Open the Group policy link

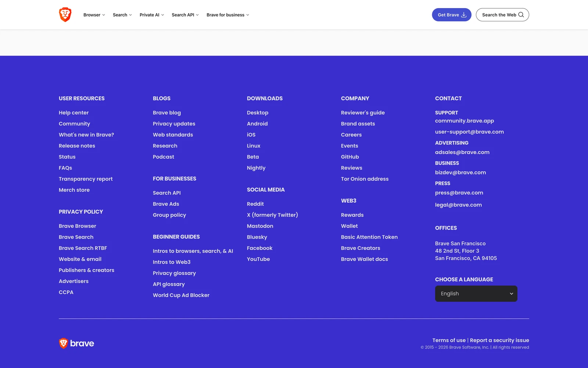click(x=169, y=215)
